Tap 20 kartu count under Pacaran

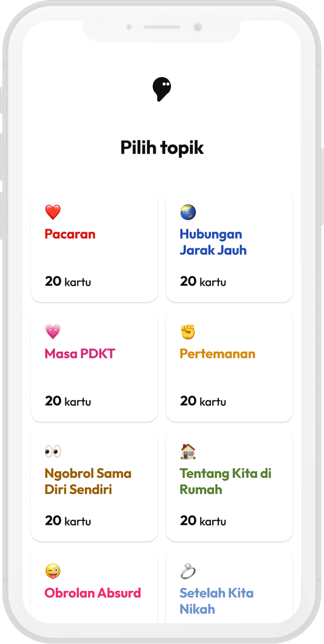68,282
